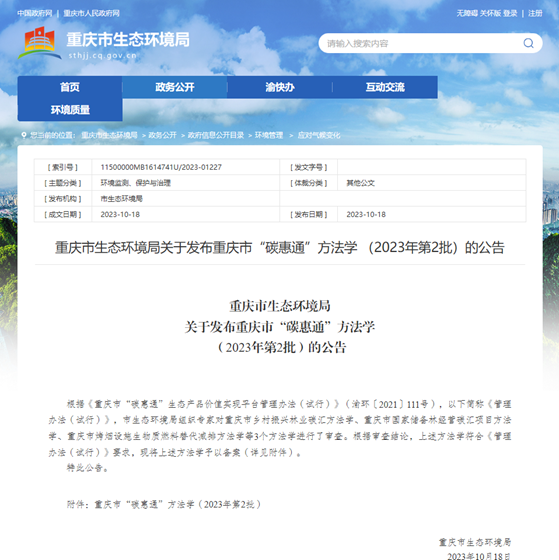
Task: Go to 应对气候变化 breadcrumb link
Action: [x=319, y=135]
